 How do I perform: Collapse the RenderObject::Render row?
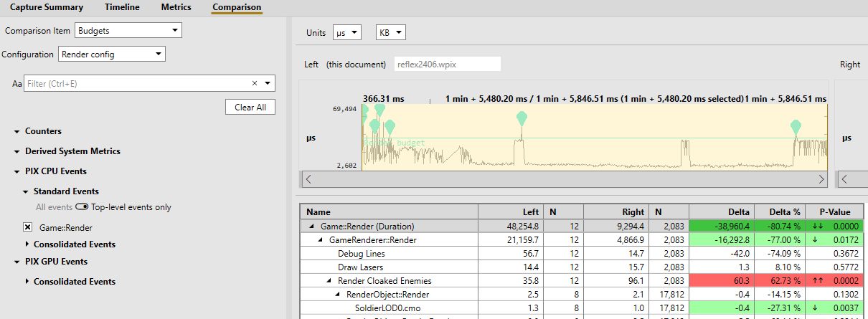pos(339,295)
